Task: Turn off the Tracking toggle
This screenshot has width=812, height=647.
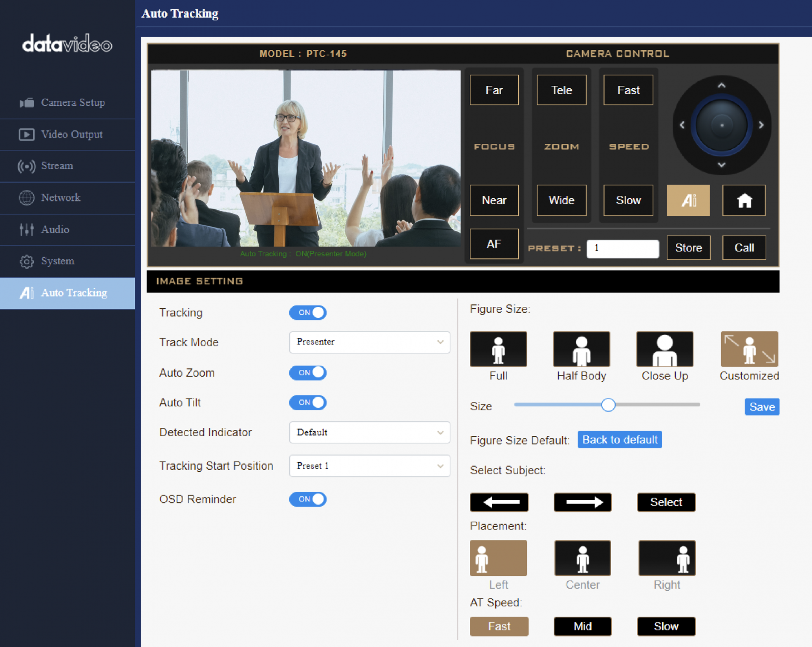Action: pos(307,312)
